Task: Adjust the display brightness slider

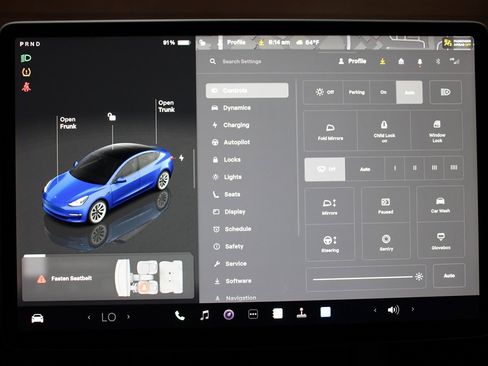Action: pos(365,277)
